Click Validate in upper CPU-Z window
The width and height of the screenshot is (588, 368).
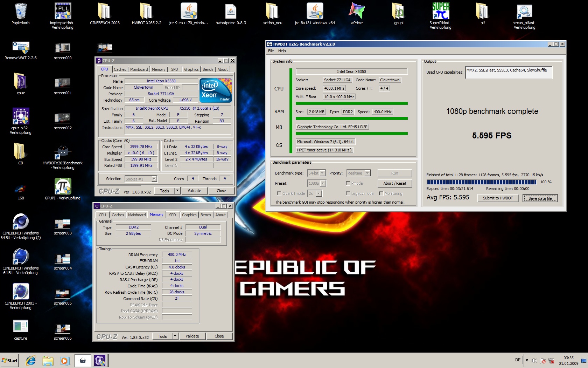coord(194,191)
